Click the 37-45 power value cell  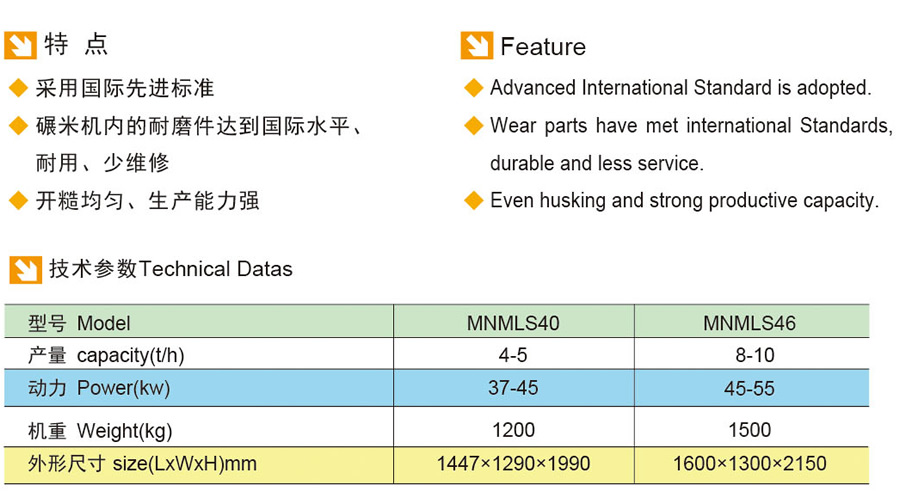point(513,388)
